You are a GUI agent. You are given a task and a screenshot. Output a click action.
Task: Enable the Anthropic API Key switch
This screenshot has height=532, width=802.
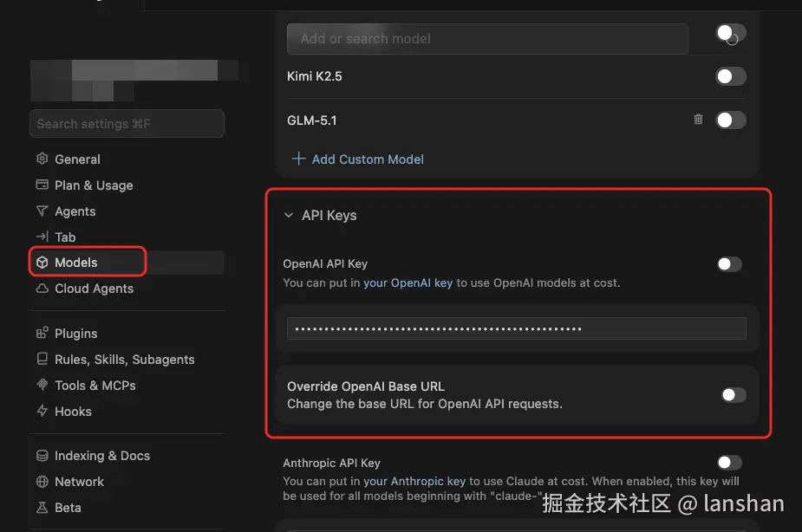point(729,463)
